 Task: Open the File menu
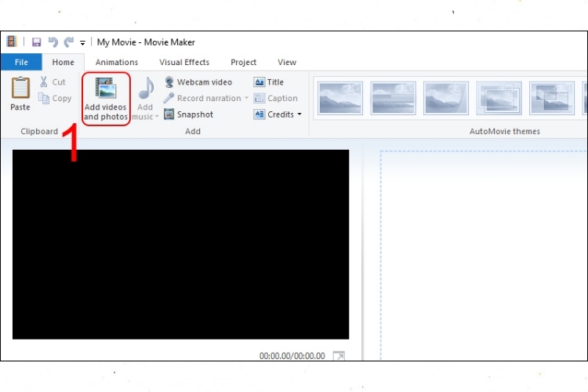click(21, 62)
